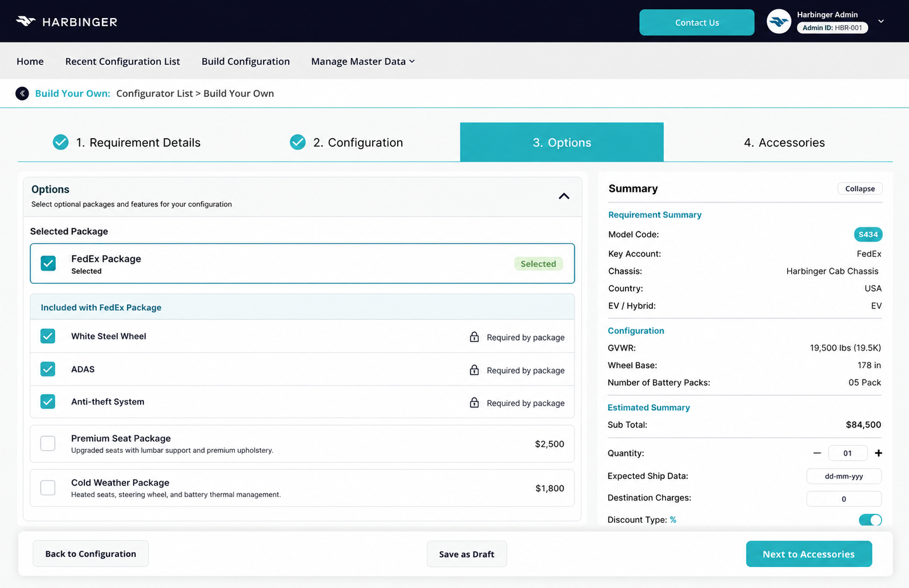Decrease quantity with the minus icon
Screen dimensions: 909x588
817,453
